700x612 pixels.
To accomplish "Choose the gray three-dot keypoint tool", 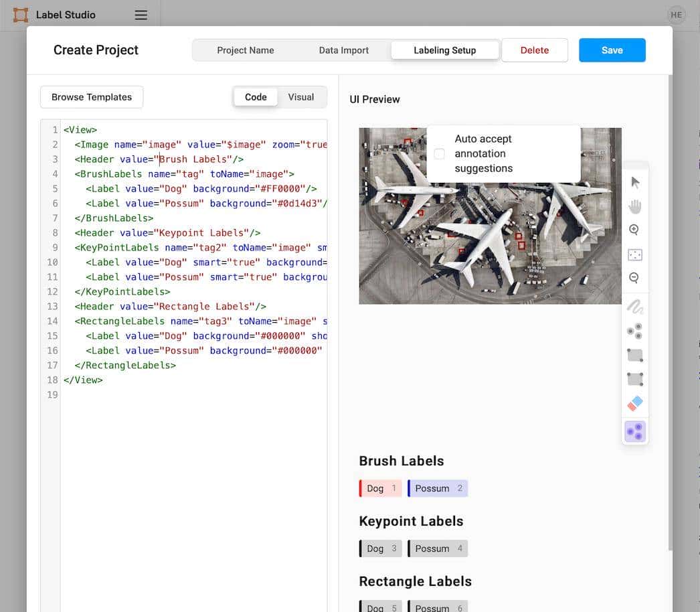I will click(x=635, y=331).
